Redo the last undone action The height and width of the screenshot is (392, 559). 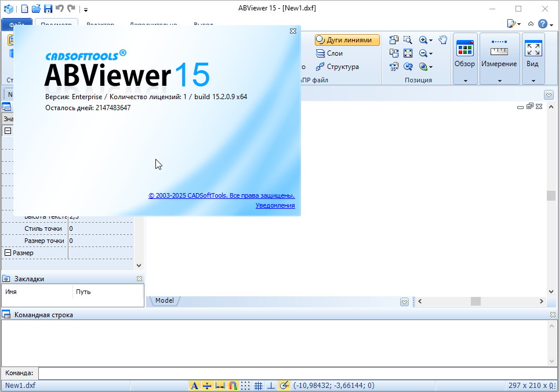pyautogui.click(x=71, y=9)
